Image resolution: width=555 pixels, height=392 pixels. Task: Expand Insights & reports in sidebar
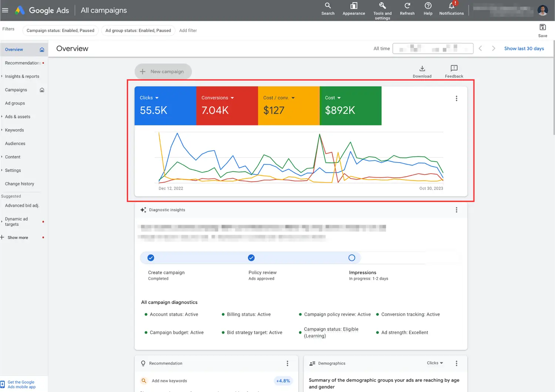[x=22, y=77]
